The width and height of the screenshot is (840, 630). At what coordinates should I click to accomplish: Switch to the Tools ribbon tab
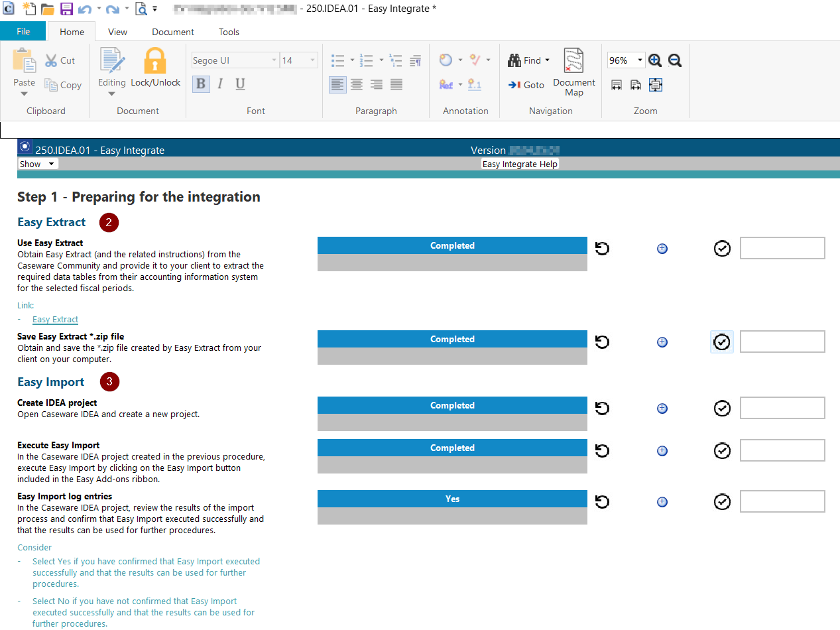click(229, 32)
